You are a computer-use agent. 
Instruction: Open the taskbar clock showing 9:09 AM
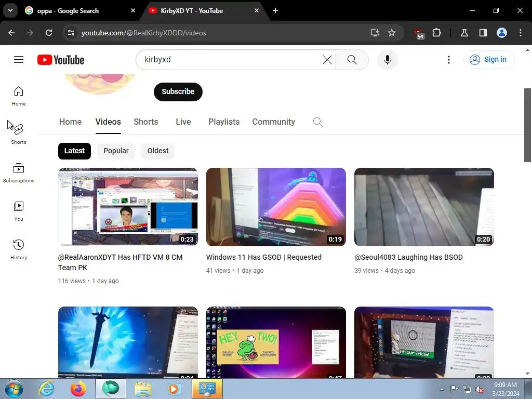pyautogui.click(x=506, y=389)
